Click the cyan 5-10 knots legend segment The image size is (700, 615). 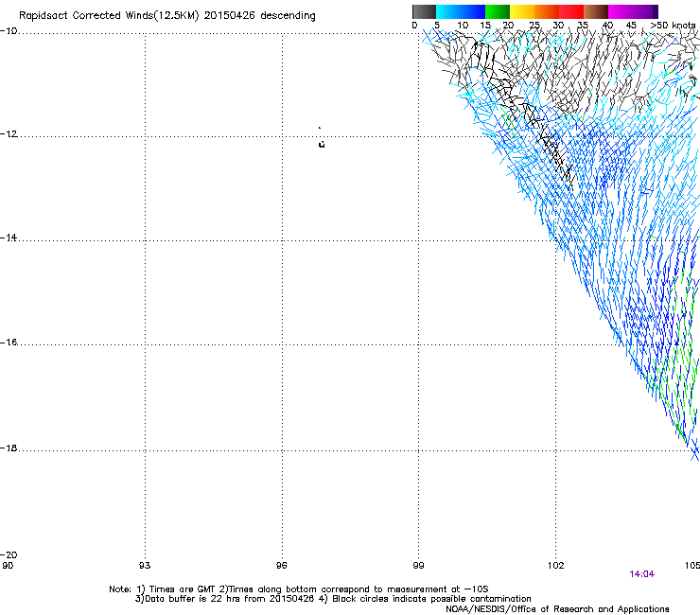pos(448,11)
